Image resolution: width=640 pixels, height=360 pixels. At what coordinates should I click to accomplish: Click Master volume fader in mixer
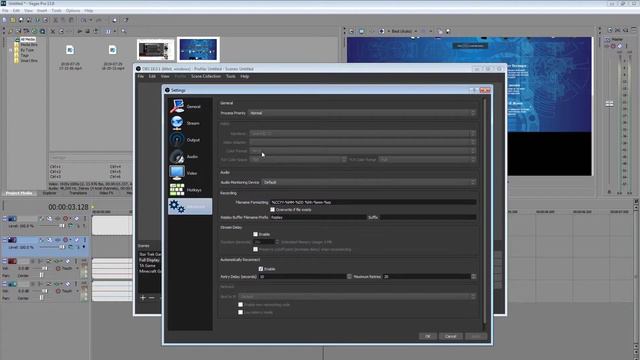(x=609, y=104)
